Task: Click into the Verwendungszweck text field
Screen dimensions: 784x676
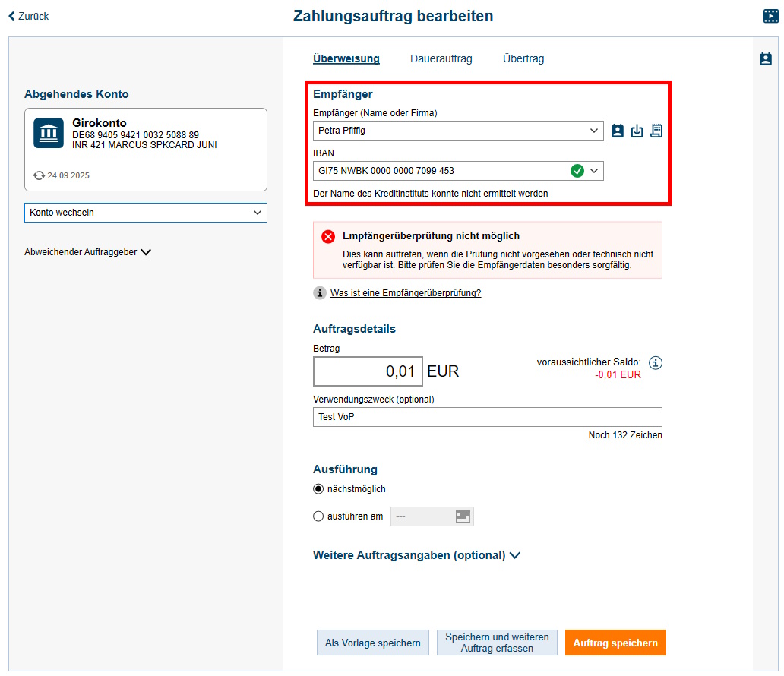Action: tap(487, 417)
